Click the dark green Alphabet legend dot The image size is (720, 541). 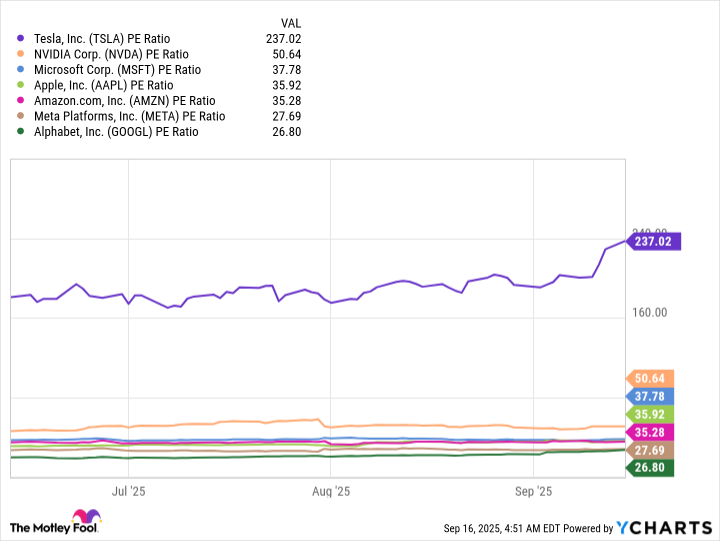coord(20,131)
